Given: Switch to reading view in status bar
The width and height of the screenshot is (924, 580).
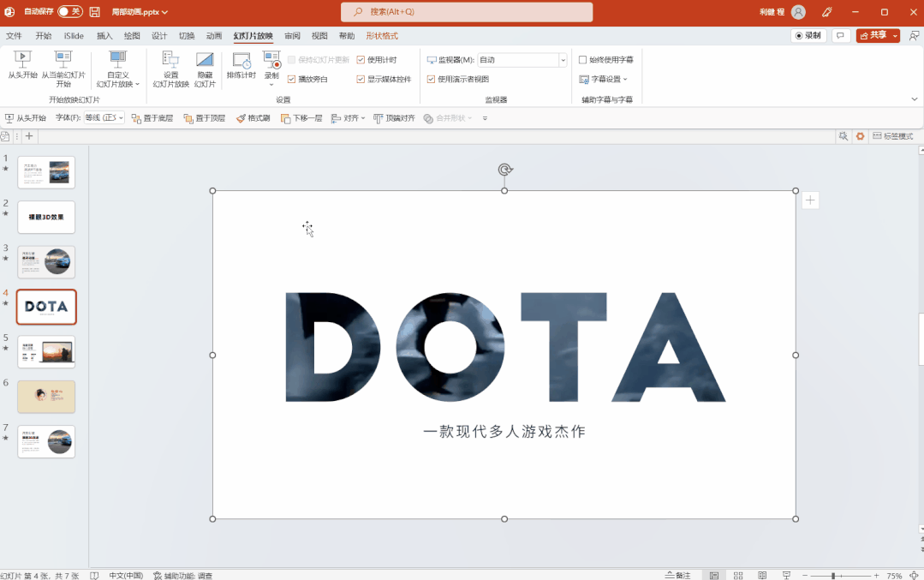Looking at the screenshot, I should [762, 575].
